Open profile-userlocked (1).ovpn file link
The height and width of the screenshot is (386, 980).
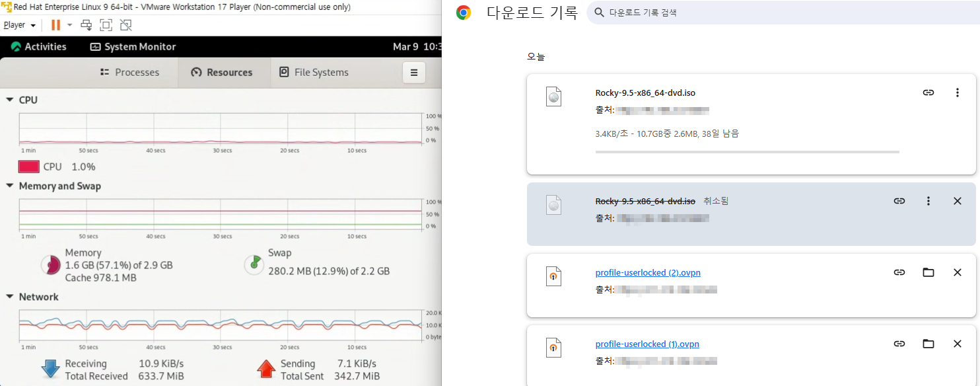pyautogui.click(x=647, y=344)
